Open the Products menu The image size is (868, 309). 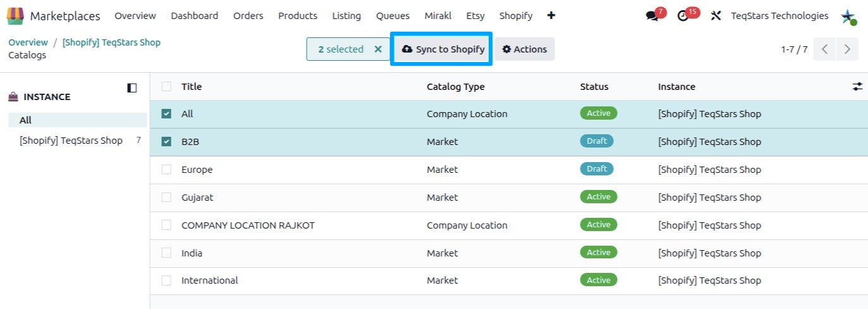click(298, 16)
